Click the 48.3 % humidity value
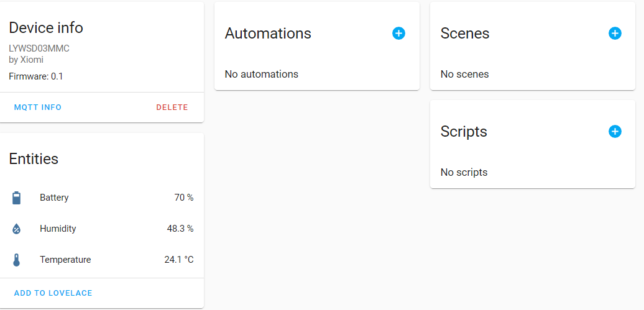 [180, 229]
